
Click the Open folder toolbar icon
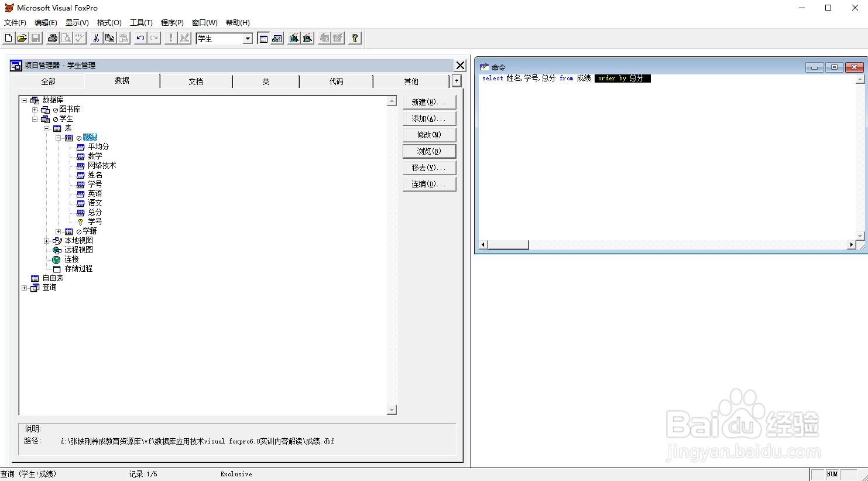(x=22, y=38)
